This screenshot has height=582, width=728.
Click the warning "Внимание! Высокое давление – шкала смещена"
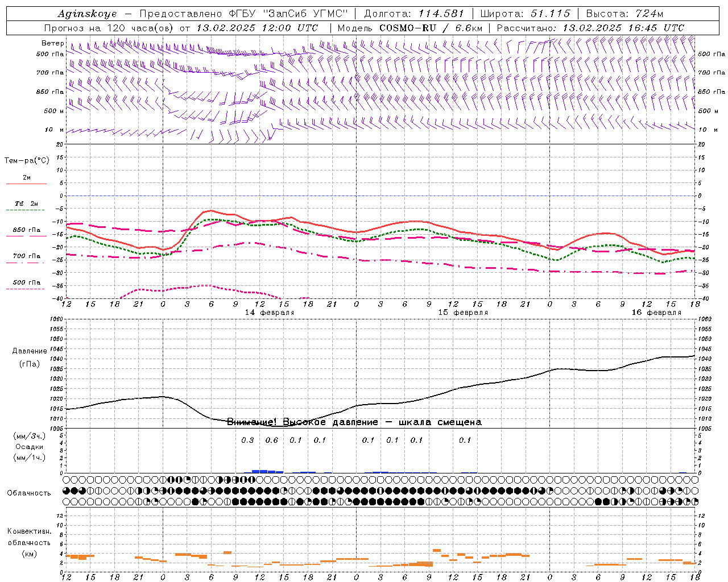click(x=354, y=422)
